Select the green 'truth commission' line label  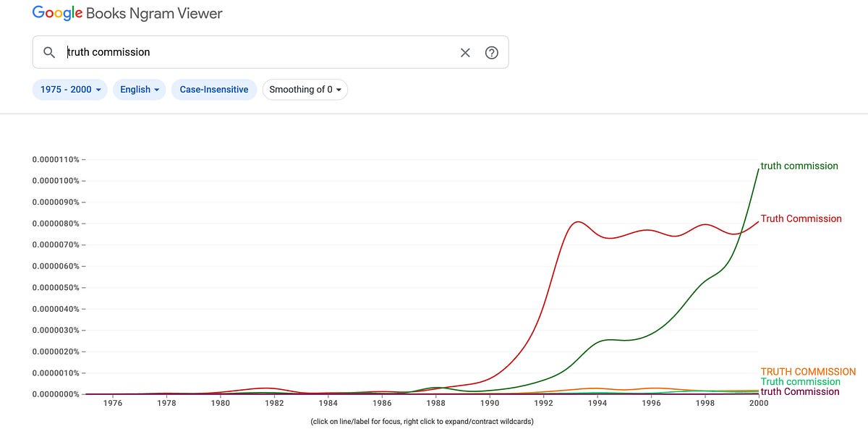(x=799, y=166)
